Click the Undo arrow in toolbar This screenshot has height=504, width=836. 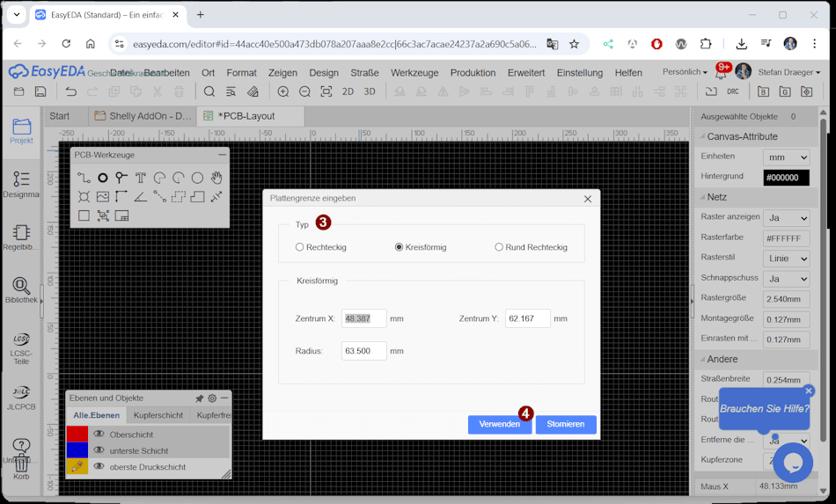70,91
